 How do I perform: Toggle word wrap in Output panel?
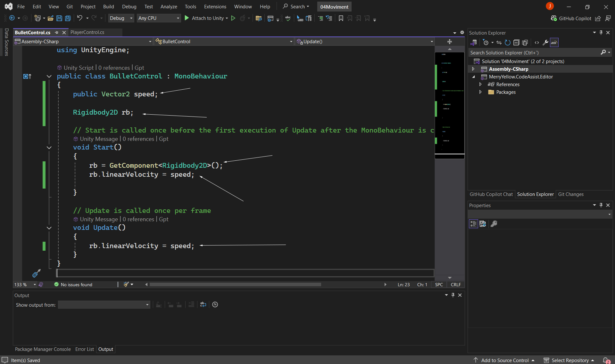(203, 304)
